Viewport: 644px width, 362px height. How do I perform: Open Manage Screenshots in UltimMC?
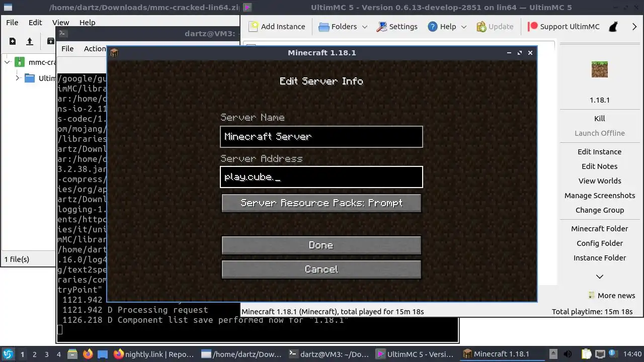pos(599,196)
